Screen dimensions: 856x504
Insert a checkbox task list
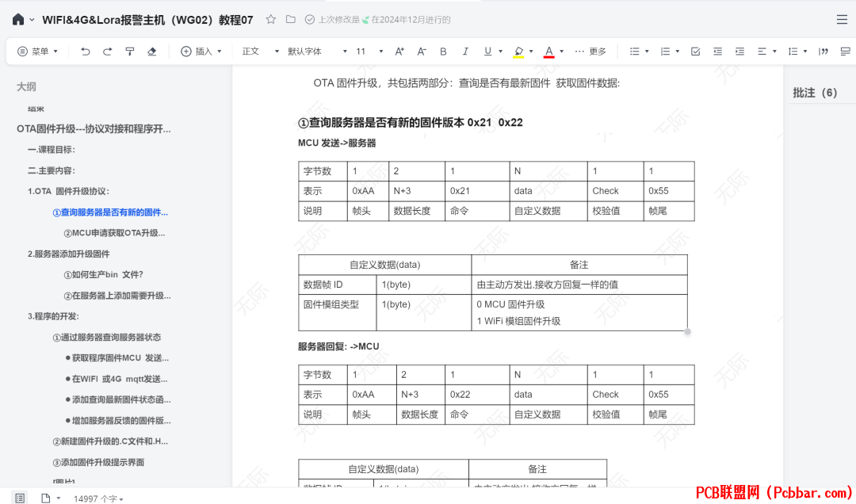[696, 52]
